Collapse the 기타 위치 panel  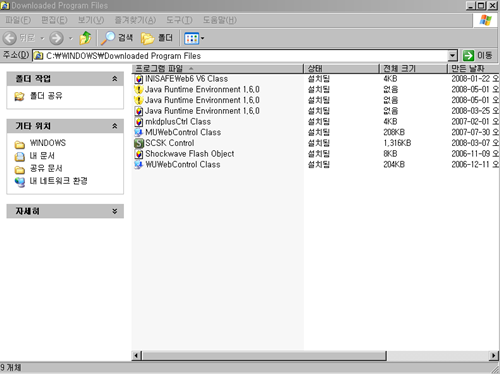[115, 126]
